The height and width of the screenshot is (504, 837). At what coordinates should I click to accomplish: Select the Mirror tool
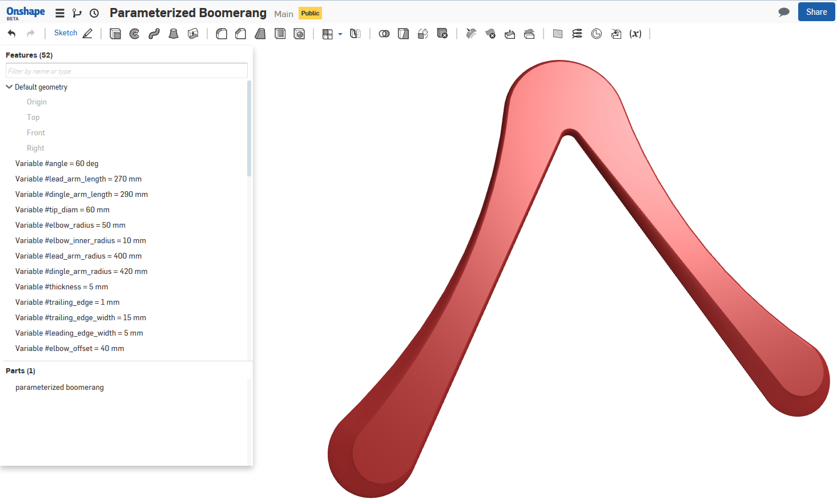point(355,34)
